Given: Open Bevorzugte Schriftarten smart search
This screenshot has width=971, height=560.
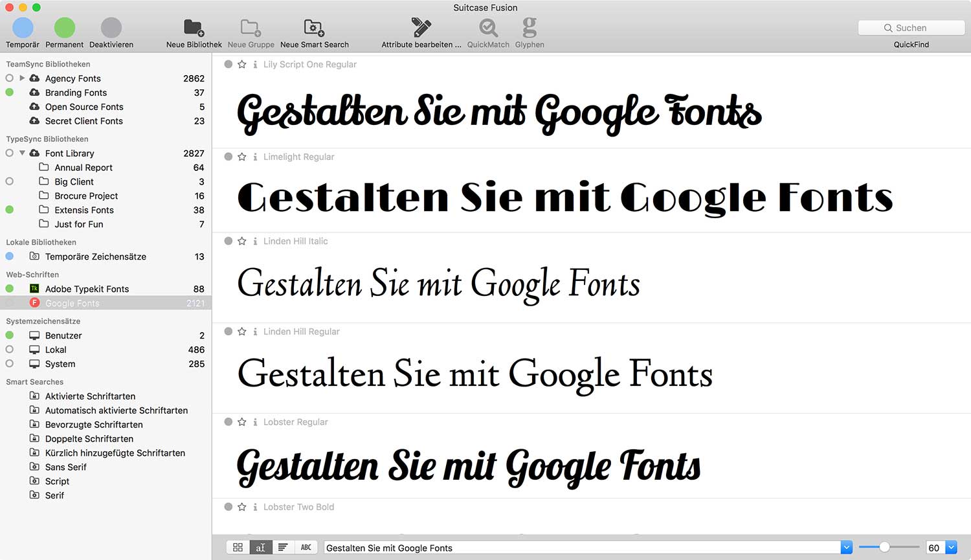Looking at the screenshot, I should [x=94, y=425].
